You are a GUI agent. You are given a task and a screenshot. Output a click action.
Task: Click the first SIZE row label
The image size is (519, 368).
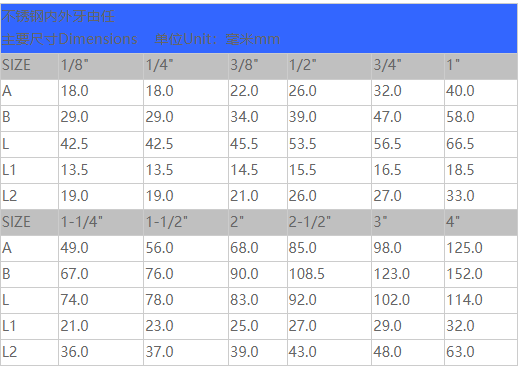click(30, 67)
